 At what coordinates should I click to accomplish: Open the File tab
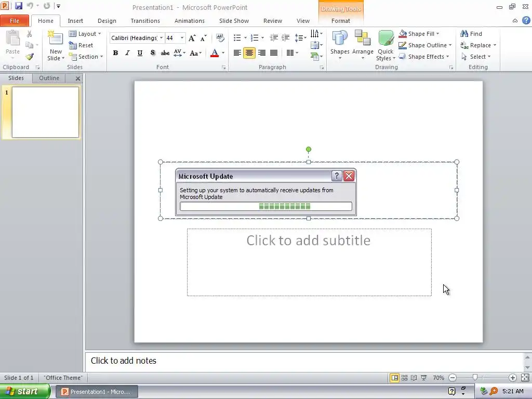pyautogui.click(x=15, y=21)
